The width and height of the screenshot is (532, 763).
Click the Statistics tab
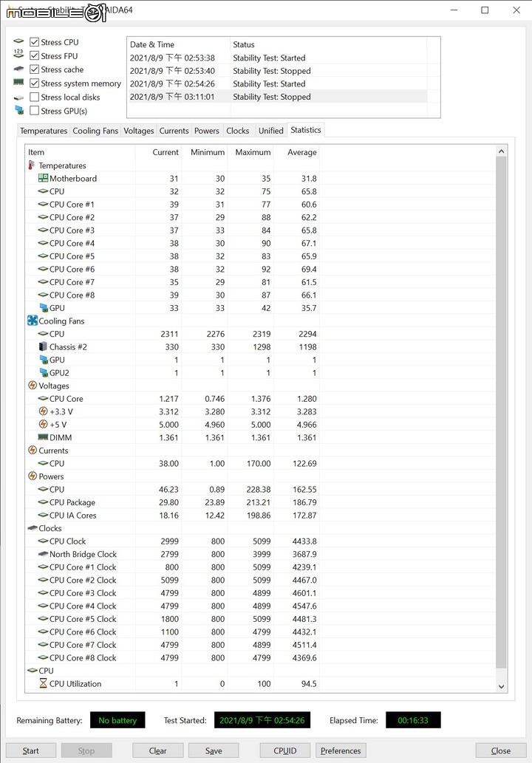point(306,130)
